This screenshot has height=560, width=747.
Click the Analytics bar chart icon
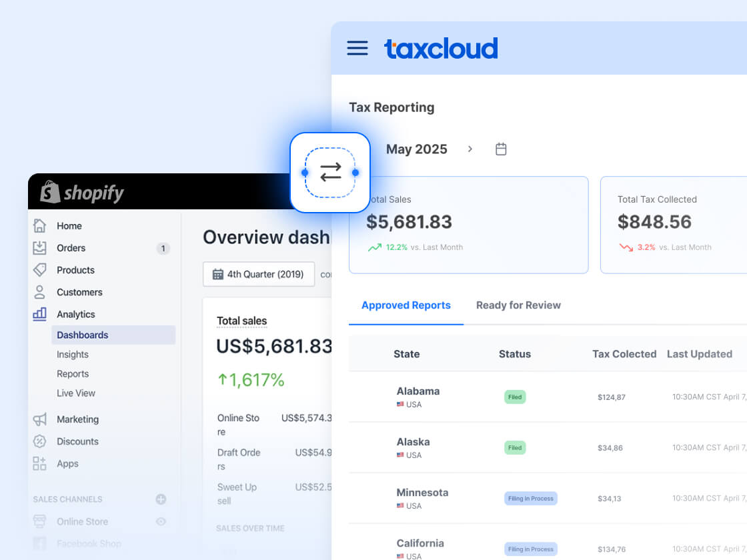click(x=39, y=314)
